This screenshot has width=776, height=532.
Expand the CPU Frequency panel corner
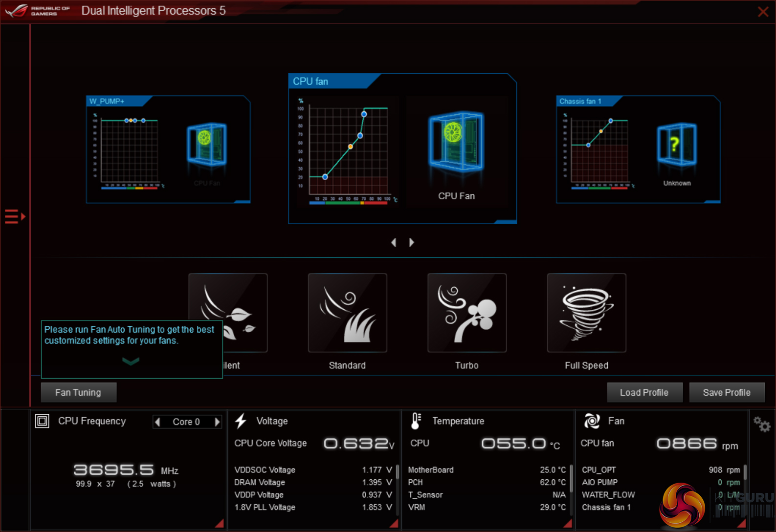click(x=220, y=523)
